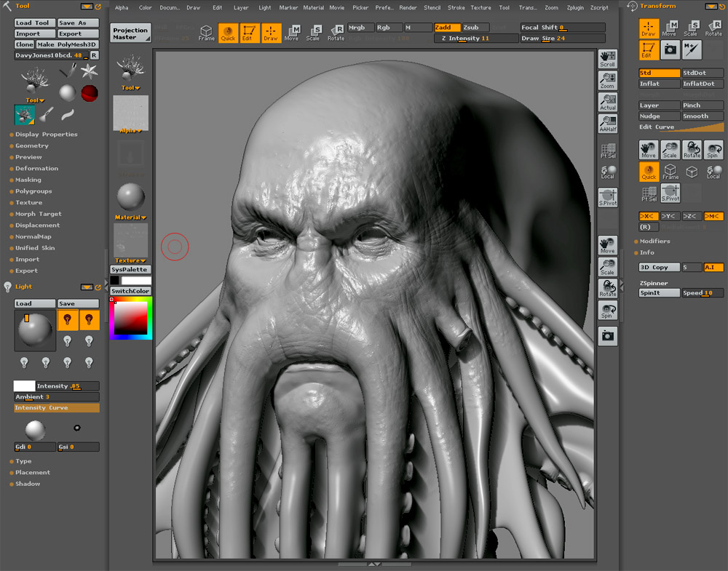Toggle X symmetry >X< button
This screenshot has width=728, height=571.
[648, 216]
